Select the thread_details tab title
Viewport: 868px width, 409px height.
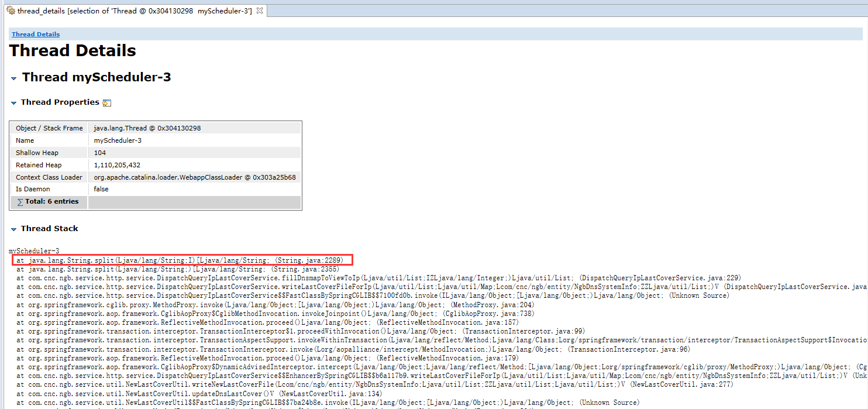(x=135, y=11)
